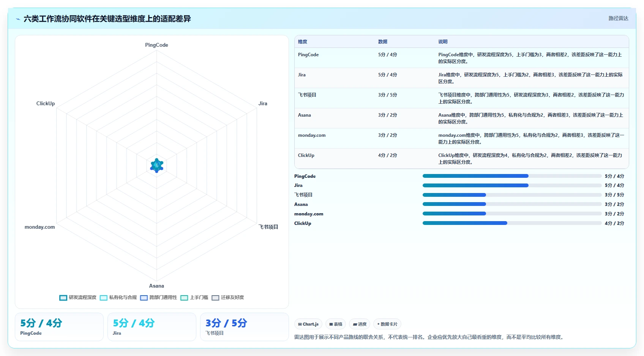Click the PingCode description in the 说明 column
Screen dimensions: 644x356
pos(530,58)
